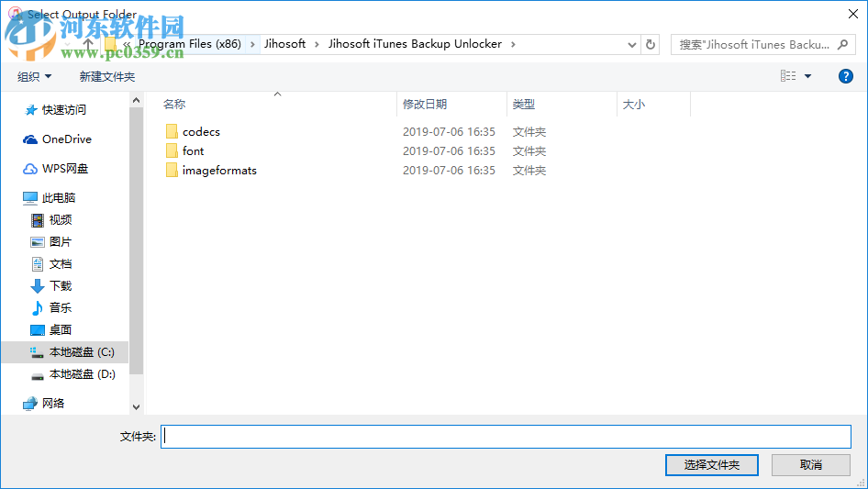
Task: Select 网络 label in navigation pane
Action: [x=53, y=403]
